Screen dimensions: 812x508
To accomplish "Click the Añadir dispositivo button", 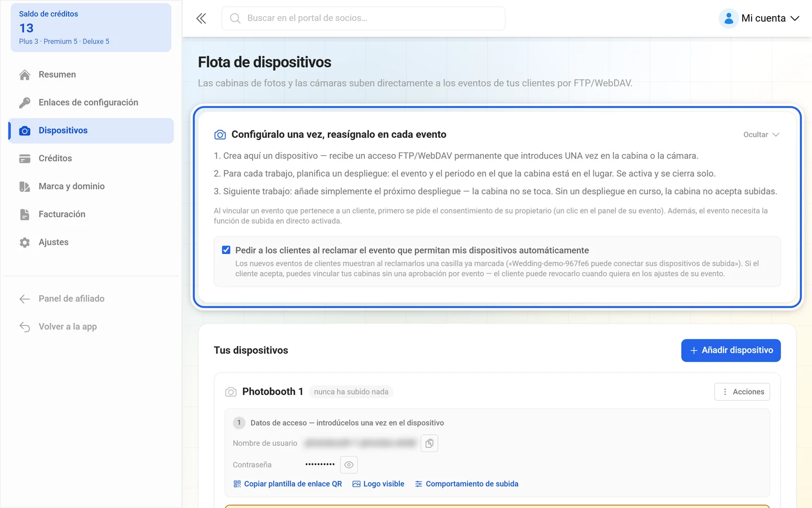I will pos(731,351).
